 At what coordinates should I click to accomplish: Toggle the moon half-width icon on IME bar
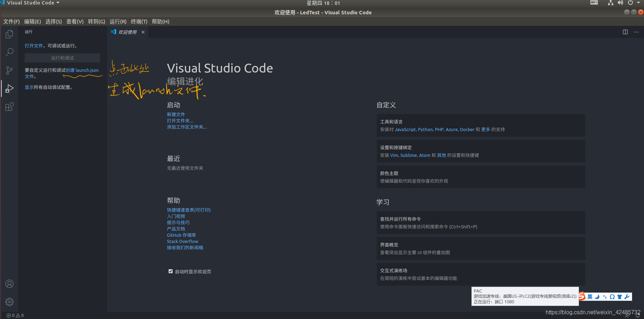click(597, 297)
